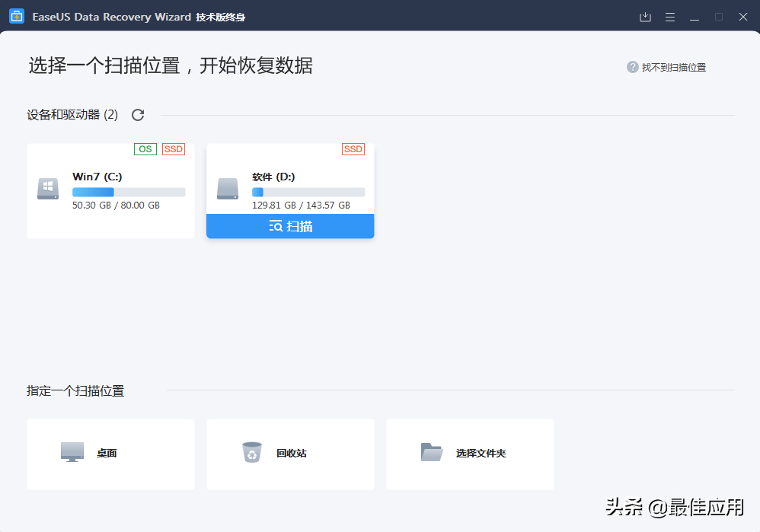The image size is (760, 532).
Task: Choose the 桌面 scan location label
Action: [107, 454]
